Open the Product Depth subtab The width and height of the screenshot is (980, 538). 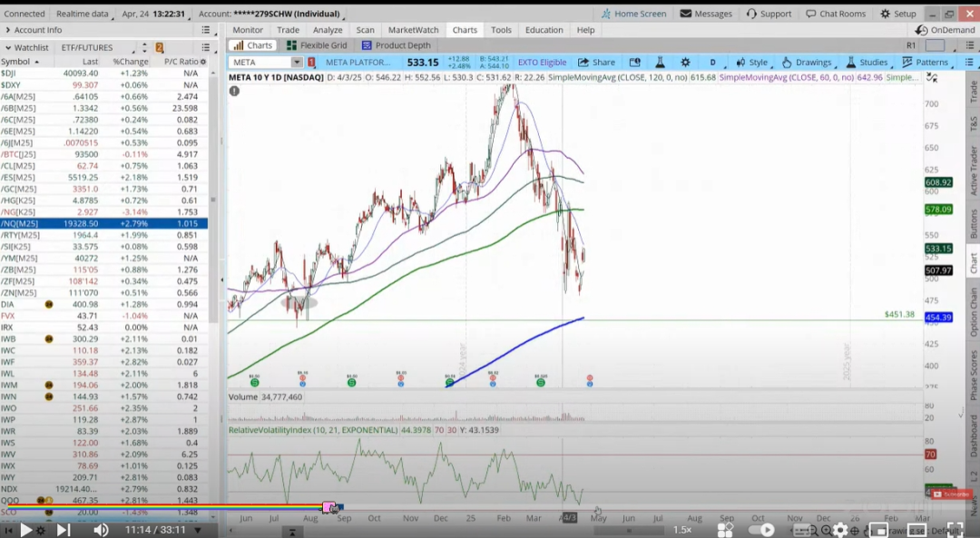coord(397,45)
